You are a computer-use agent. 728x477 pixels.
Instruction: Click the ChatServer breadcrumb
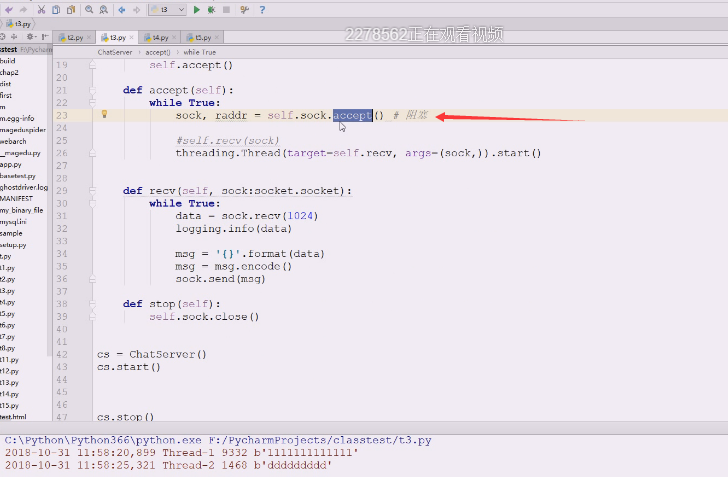115,52
